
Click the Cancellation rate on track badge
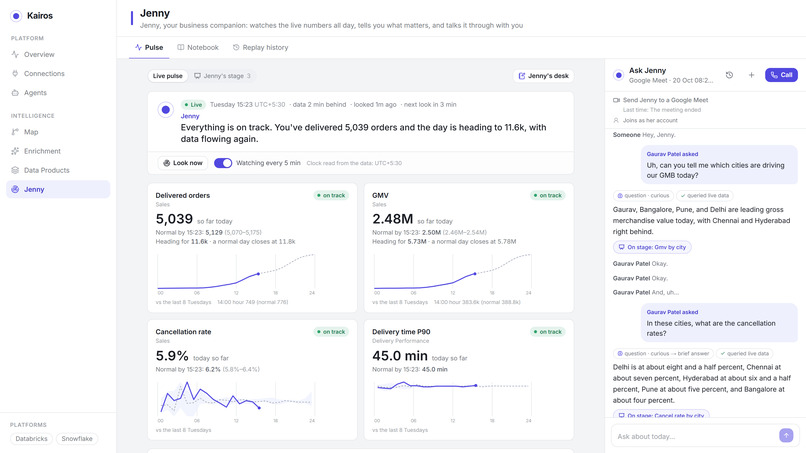coord(331,332)
